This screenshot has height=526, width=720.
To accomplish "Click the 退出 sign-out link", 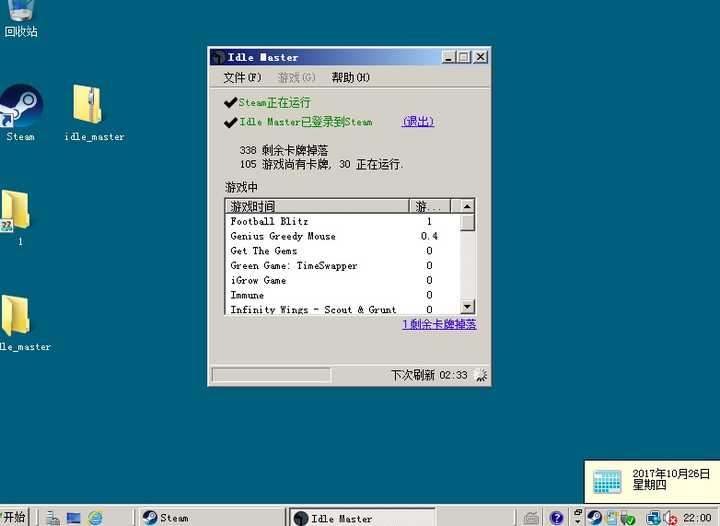I will click(417, 122).
